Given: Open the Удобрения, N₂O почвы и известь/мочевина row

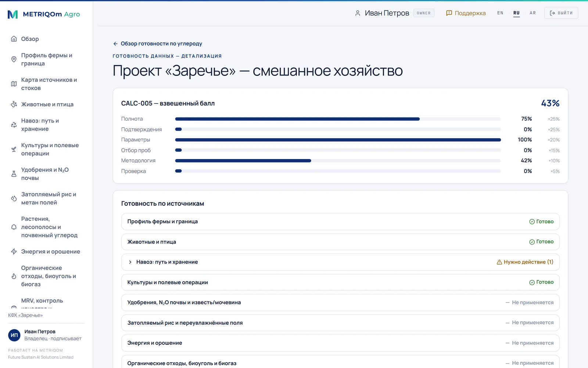Looking at the screenshot, I should 340,302.
